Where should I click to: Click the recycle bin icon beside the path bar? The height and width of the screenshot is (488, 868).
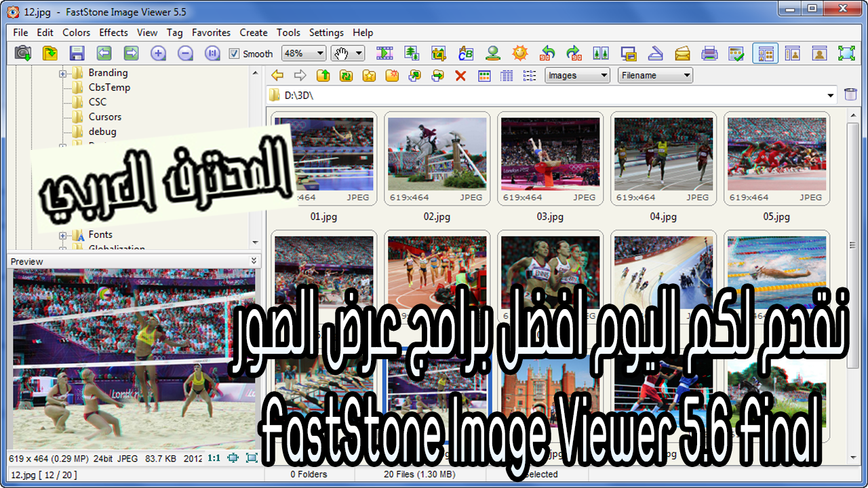850,95
